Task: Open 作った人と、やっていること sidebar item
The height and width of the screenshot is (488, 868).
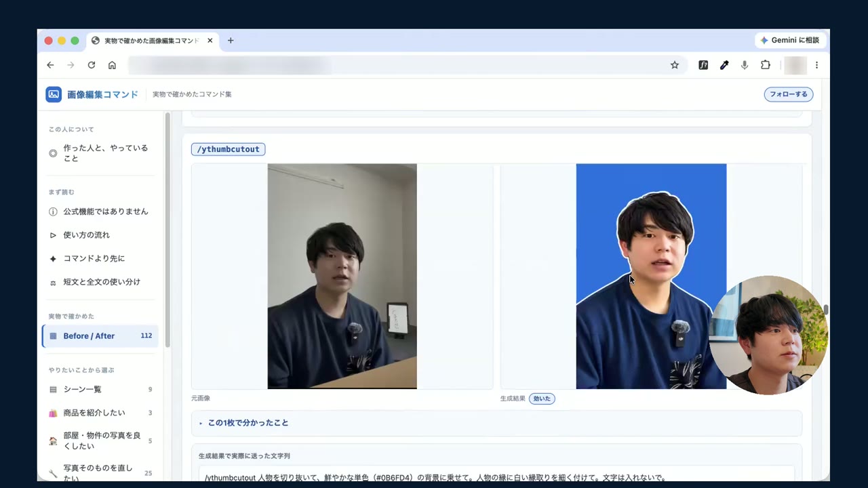Action: [100, 153]
